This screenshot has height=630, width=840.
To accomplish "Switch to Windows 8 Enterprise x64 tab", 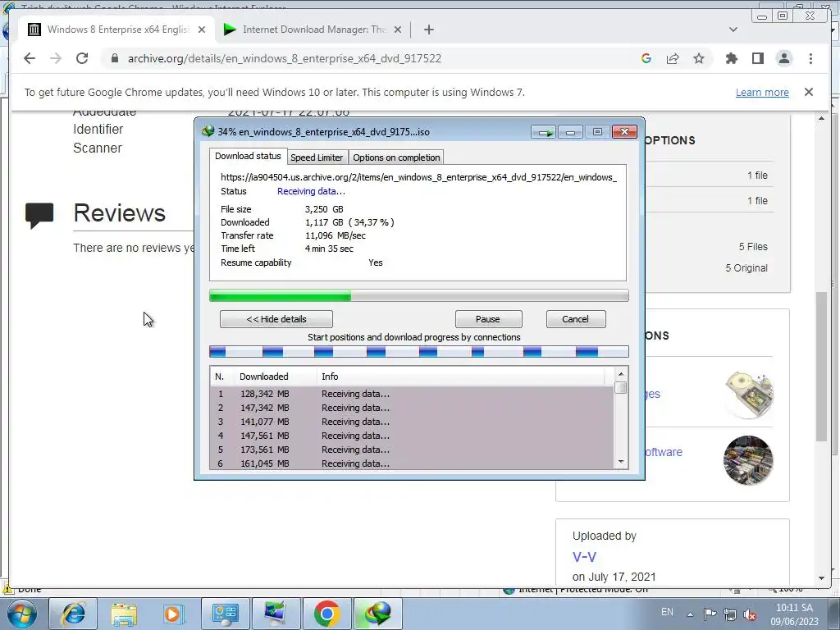I will (116, 30).
